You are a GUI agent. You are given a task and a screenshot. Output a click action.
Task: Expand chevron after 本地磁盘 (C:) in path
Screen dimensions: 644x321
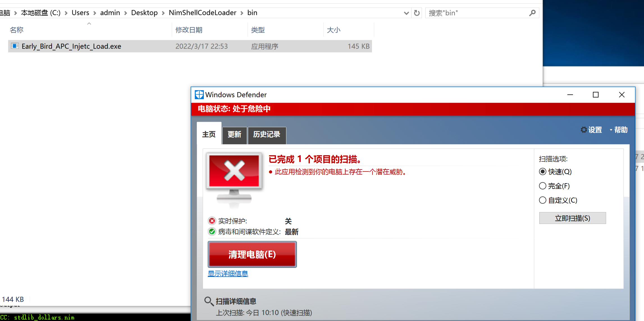point(66,13)
